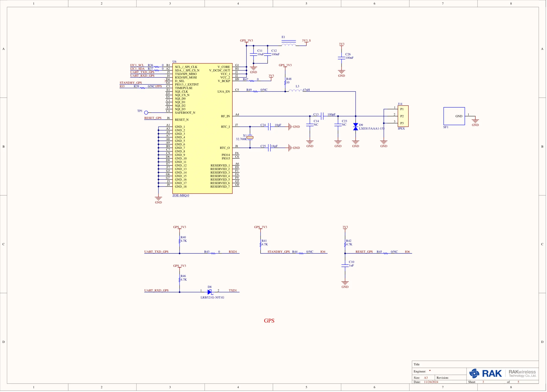Viewport: 547px width, 392px height.
Task: Click the J14 IPEX connector body
Action: (x=403, y=116)
